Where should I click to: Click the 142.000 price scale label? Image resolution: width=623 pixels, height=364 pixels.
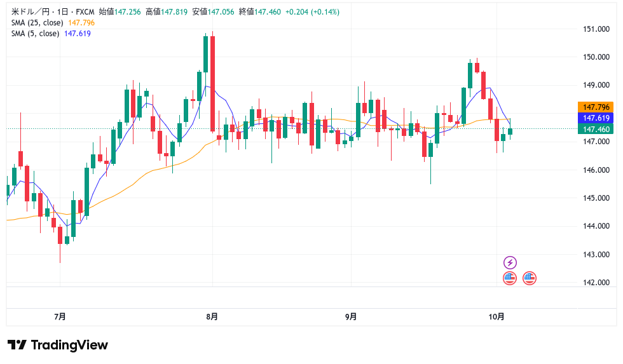click(596, 283)
